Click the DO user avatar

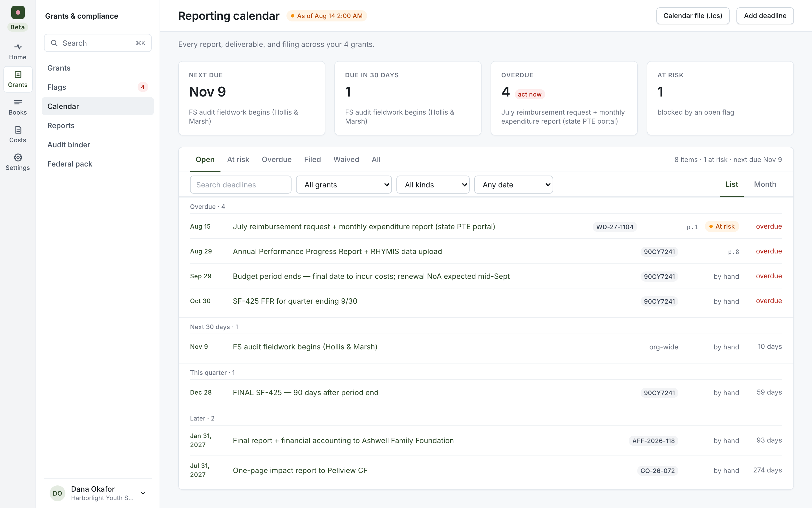(58, 493)
